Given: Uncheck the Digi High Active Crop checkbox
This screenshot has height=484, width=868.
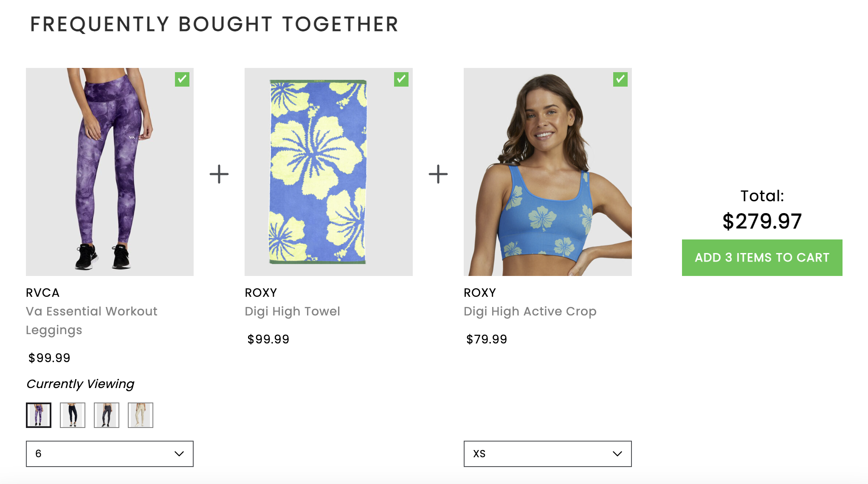Looking at the screenshot, I should point(620,79).
